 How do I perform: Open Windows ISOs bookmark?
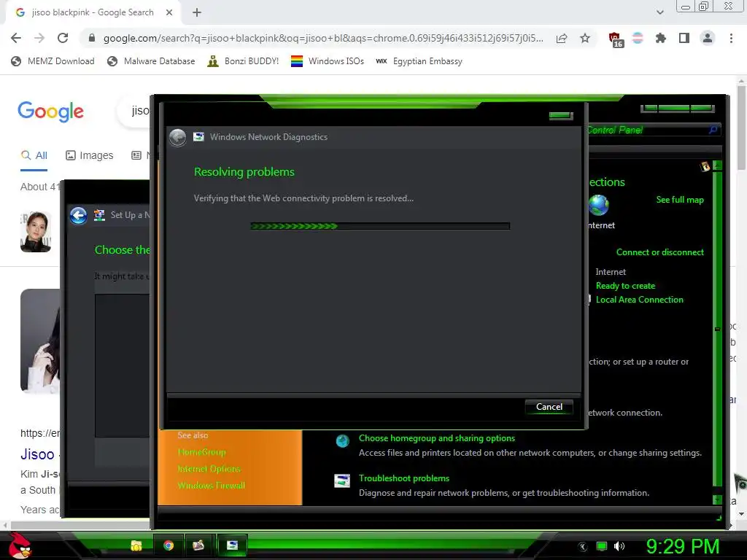pyautogui.click(x=328, y=61)
